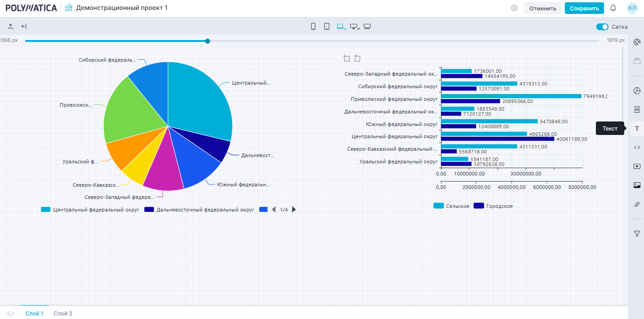644x319 pixels.
Task: Open notifications bell
Action: coord(613,8)
